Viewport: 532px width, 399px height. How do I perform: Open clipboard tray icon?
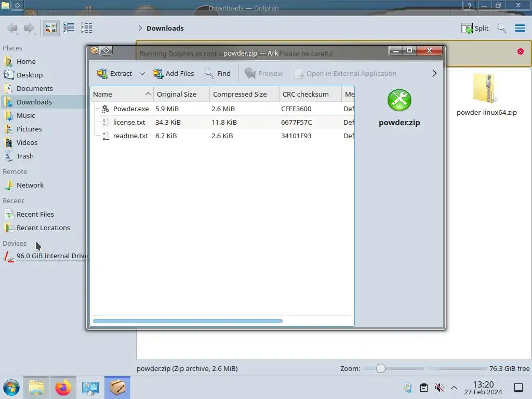[424, 388]
